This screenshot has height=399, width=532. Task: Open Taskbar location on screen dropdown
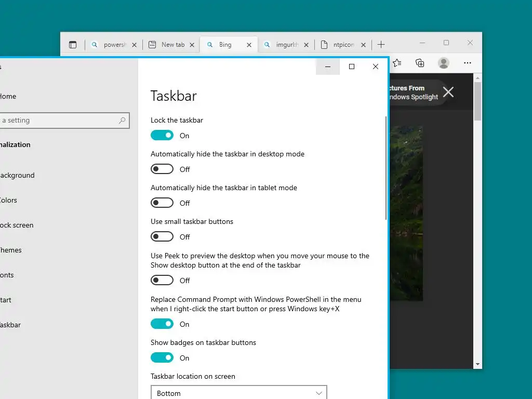click(x=238, y=393)
